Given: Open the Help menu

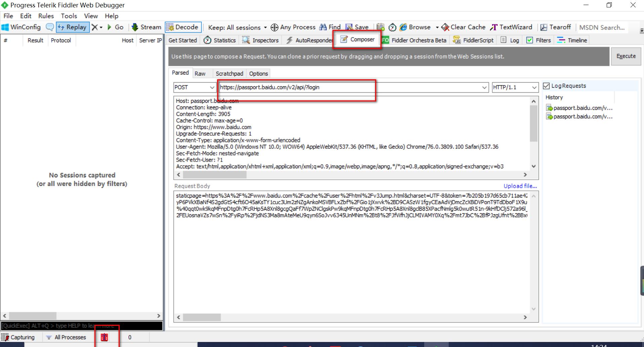Looking at the screenshot, I should click(x=112, y=16).
